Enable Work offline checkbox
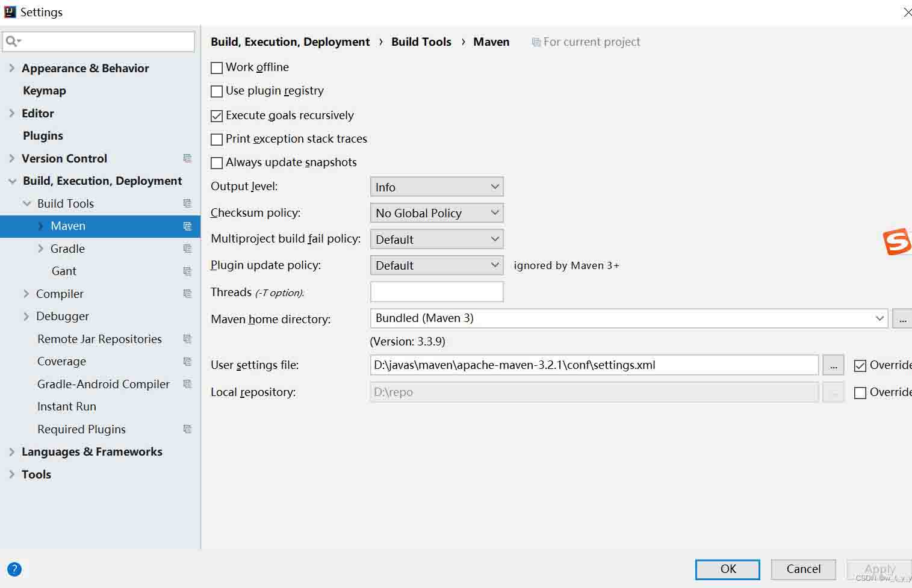The height and width of the screenshot is (588, 912). pyautogui.click(x=217, y=67)
